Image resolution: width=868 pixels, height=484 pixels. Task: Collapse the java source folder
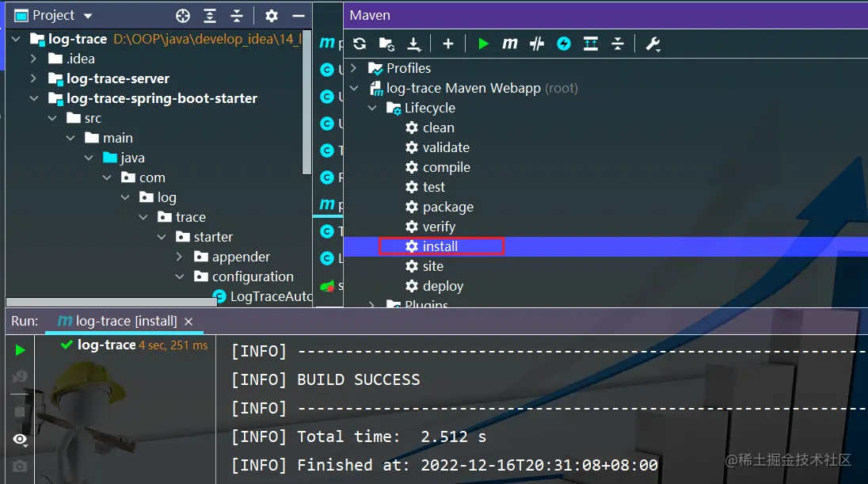pos(89,158)
